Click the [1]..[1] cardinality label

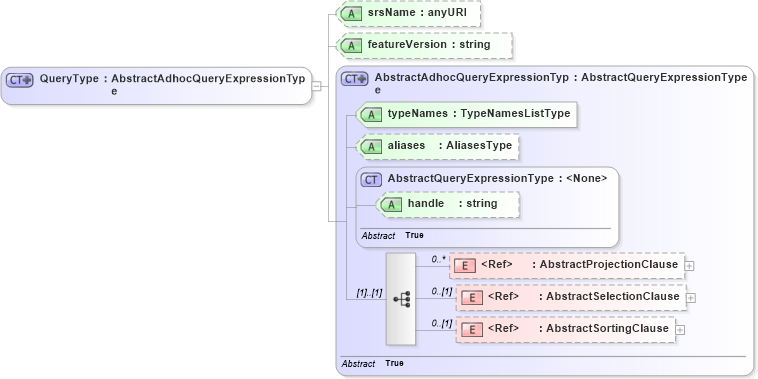pos(369,292)
